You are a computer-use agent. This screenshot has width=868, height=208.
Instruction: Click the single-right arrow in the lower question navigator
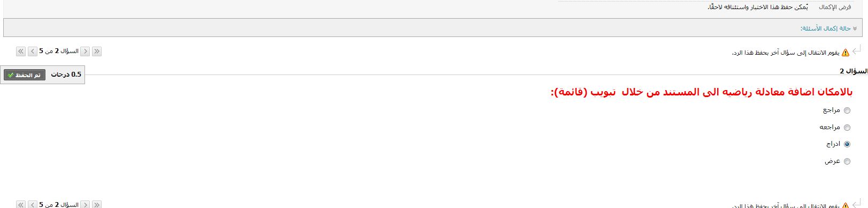[x=85, y=204]
